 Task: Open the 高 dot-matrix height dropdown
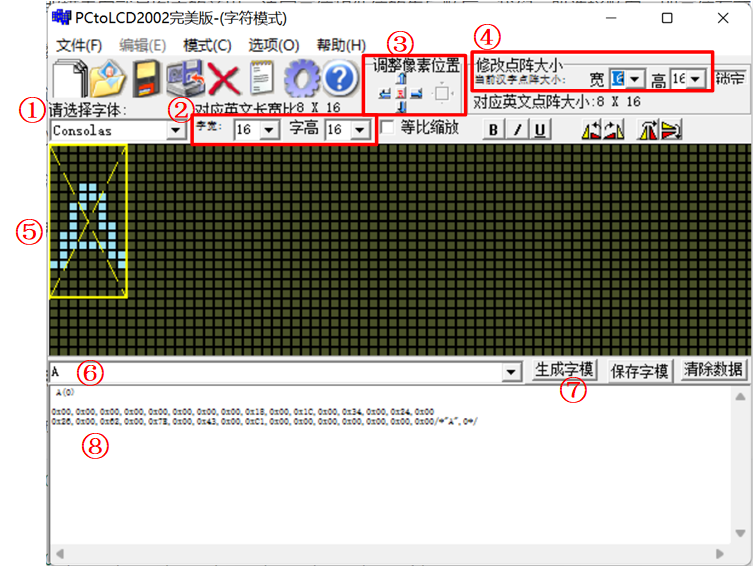(x=695, y=79)
